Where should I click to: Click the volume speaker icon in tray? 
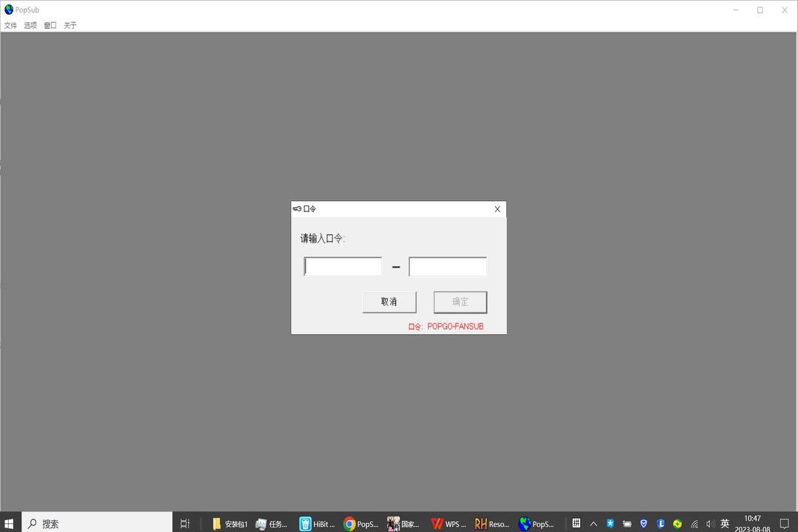pos(710,524)
